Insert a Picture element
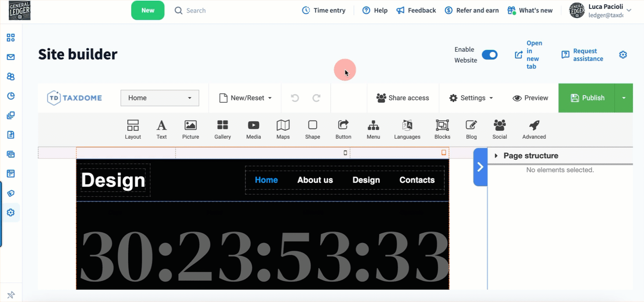 (190, 129)
